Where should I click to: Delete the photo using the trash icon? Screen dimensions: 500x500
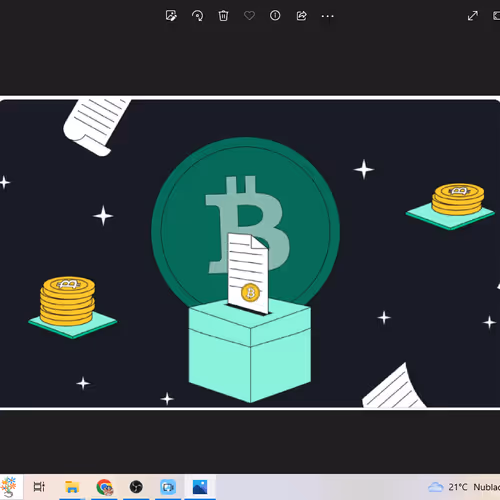tap(223, 16)
